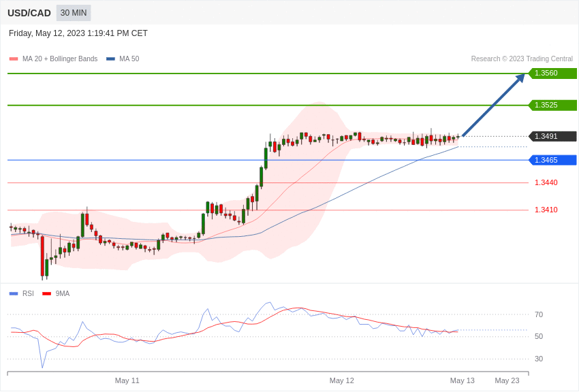Viewport: 579px width, 392px height.
Task: Click the MA 20 + Bollinger Bands legend swatch
Action: 14,59
